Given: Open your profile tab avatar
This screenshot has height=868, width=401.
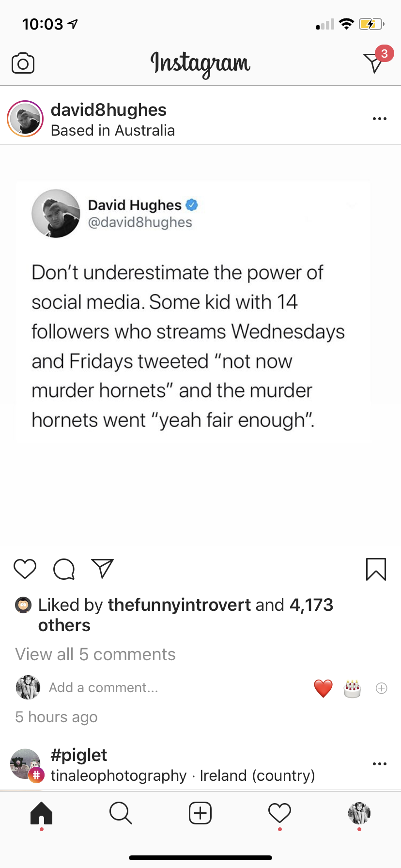Looking at the screenshot, I should coord(359,813).
